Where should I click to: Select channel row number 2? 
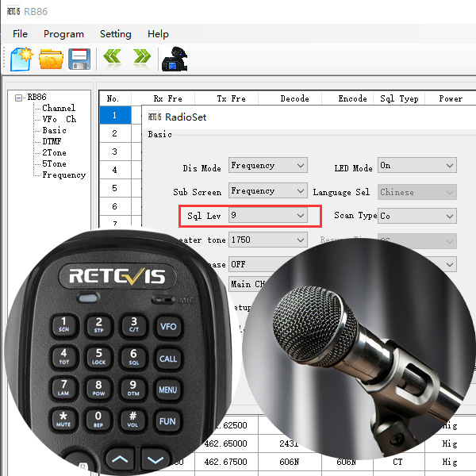pyautogui.click(x=115, y=133)
